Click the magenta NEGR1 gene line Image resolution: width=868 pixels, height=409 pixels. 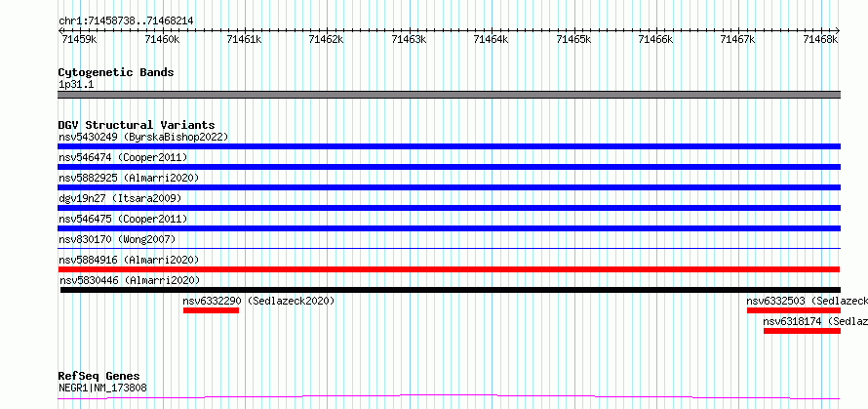(x=449, y=396)
